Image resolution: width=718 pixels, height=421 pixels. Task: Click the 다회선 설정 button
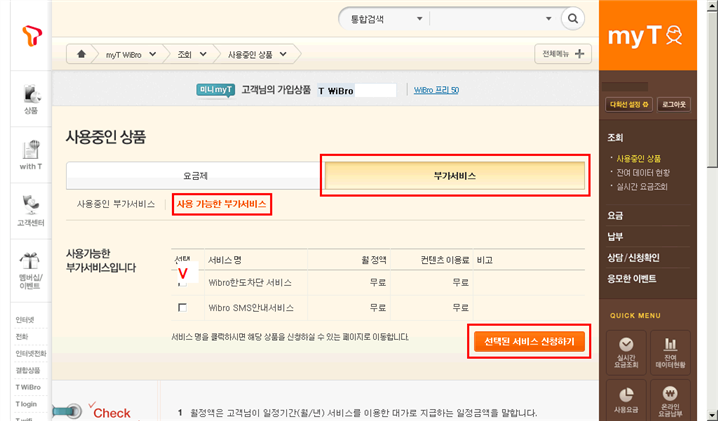pos(629,104)
